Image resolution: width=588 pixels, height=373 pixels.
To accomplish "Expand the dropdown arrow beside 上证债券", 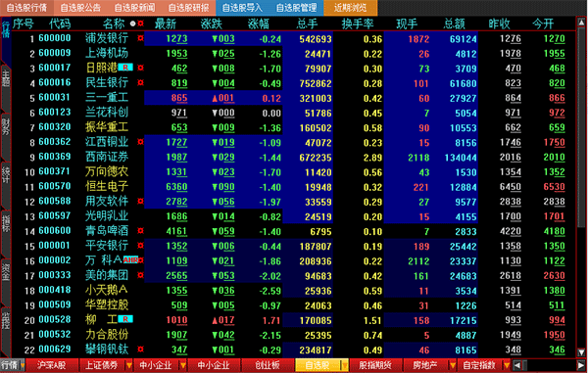I will (129, 365).
